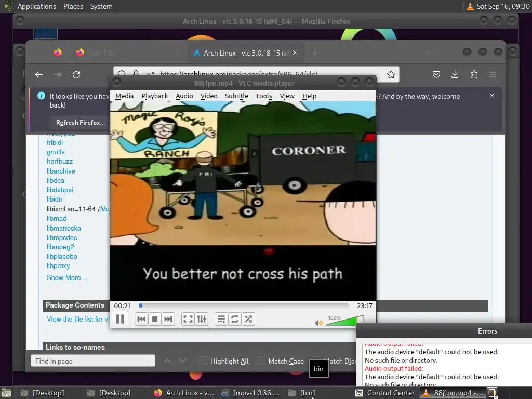Mute audio via VLC speaker icon
The image size is (532, 399).
pyautogui.click(x=318, y=323)
